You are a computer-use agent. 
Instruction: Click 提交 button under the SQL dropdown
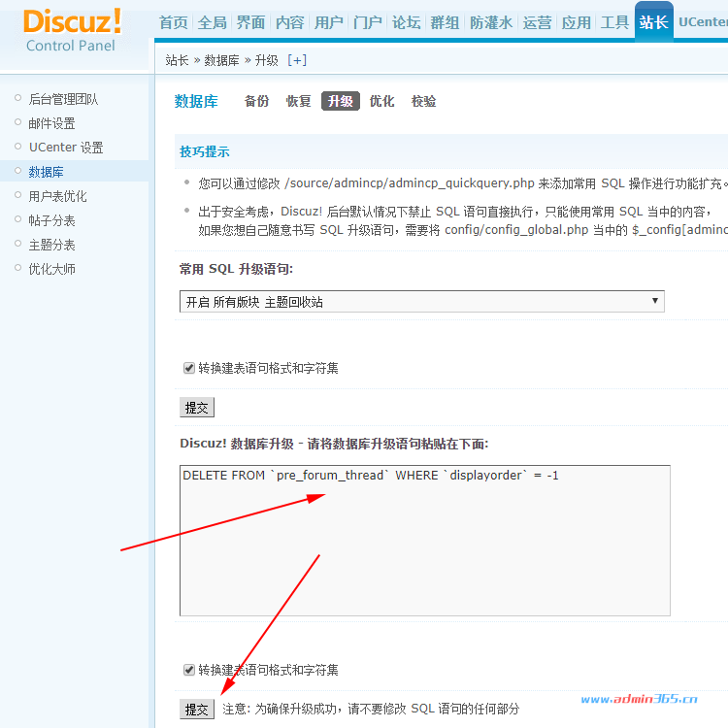point(197,408)
